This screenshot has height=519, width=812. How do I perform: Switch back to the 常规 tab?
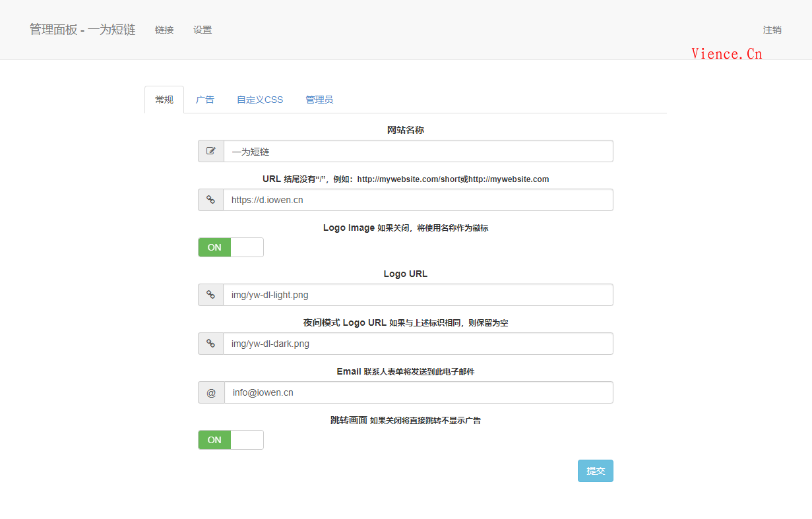pos(164,99)
